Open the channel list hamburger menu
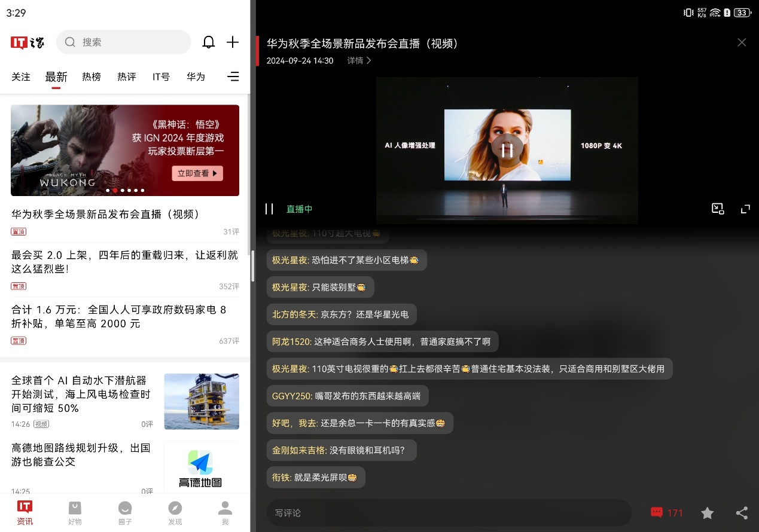The image size is (759, 532). point(233,77)
